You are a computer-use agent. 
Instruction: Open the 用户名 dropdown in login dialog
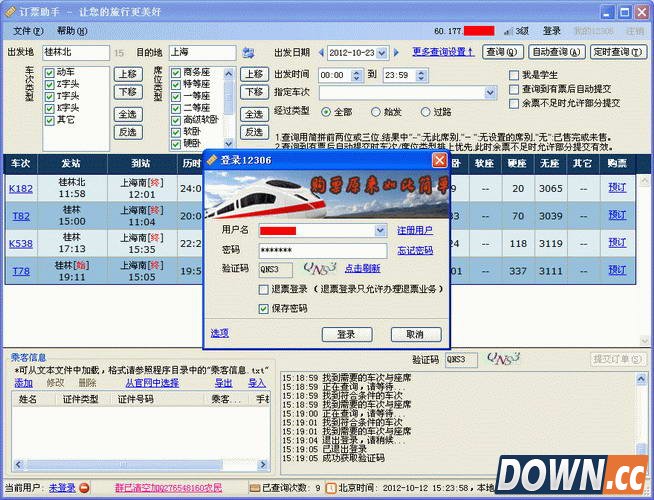[x=380, y=230]
